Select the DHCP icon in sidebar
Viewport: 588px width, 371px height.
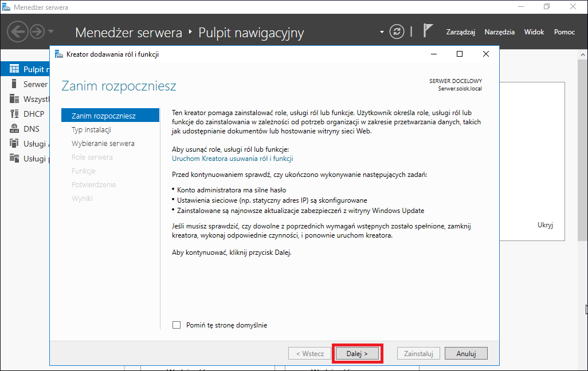[x=14, y=113]
